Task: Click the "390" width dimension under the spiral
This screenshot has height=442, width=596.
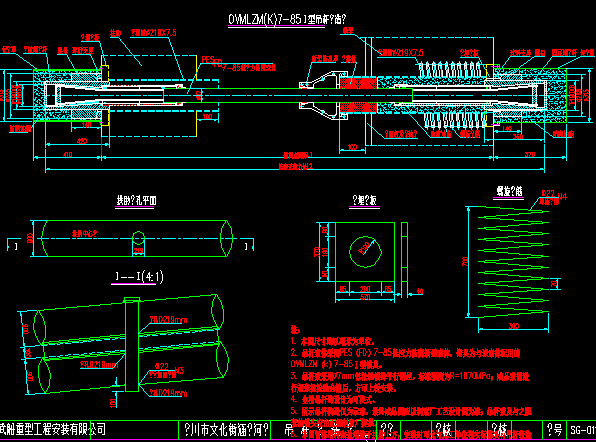Action: point(514,326)
